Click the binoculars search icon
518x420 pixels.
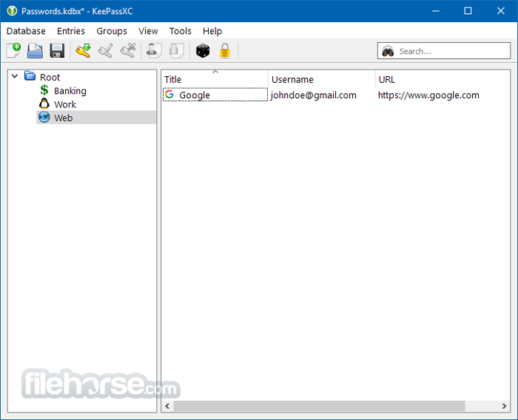pos(388,51)
